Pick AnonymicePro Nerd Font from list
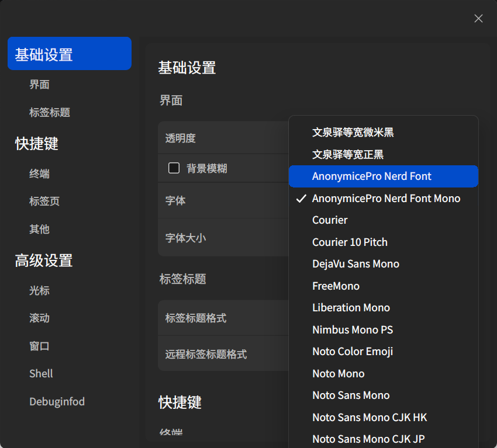The height and width of the screenshot is (448, 497). [383, 176]
